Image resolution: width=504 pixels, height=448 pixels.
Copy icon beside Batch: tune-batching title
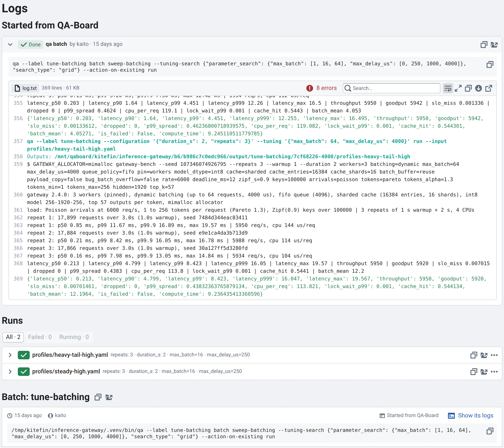(x=98, y=397)
